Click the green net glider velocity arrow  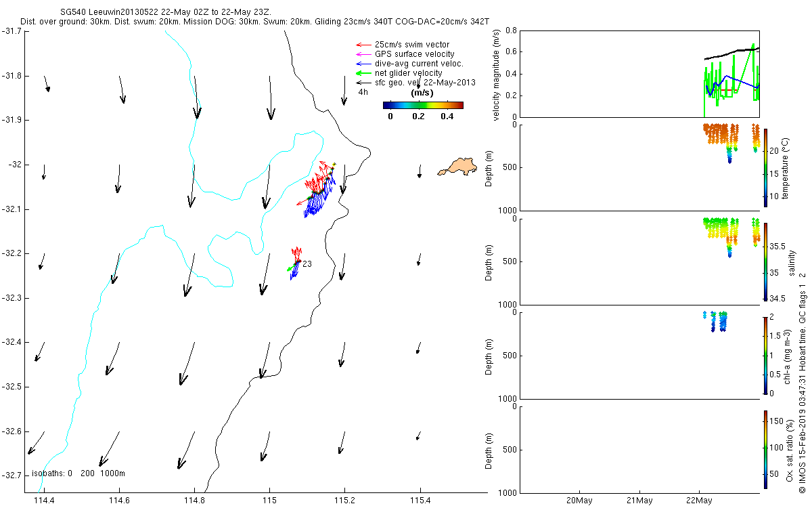coord(363,72)
